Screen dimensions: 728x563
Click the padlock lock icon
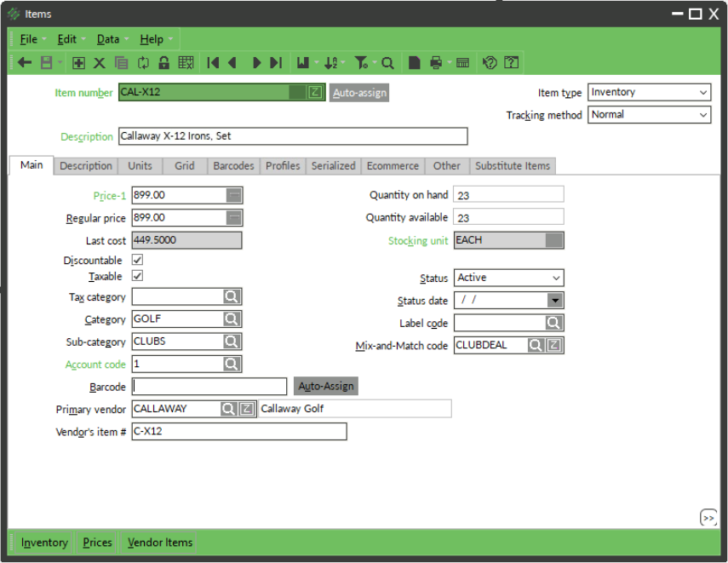[x=163, y=63]
